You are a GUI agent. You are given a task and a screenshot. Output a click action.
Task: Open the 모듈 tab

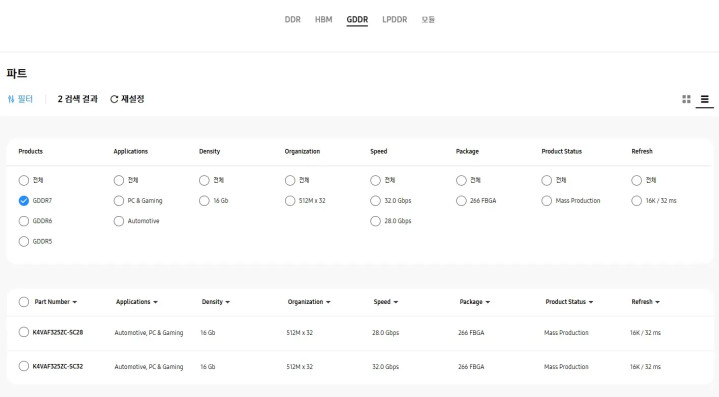point(428,20)
